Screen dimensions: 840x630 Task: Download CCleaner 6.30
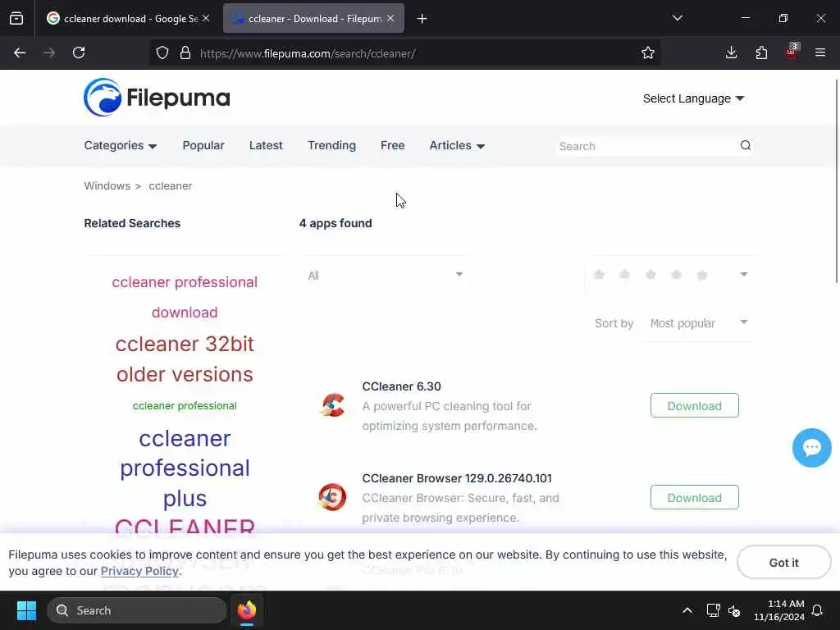694,405
